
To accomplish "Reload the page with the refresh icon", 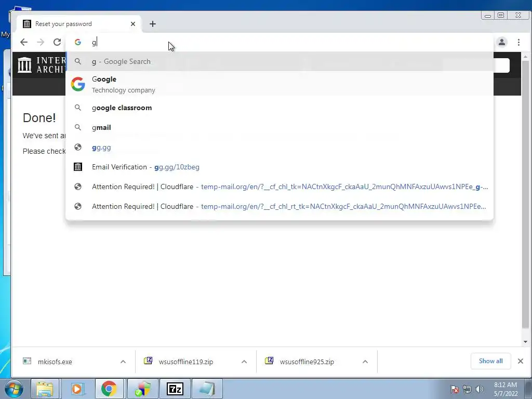I will pyautogui.click(x=57, y=42).
